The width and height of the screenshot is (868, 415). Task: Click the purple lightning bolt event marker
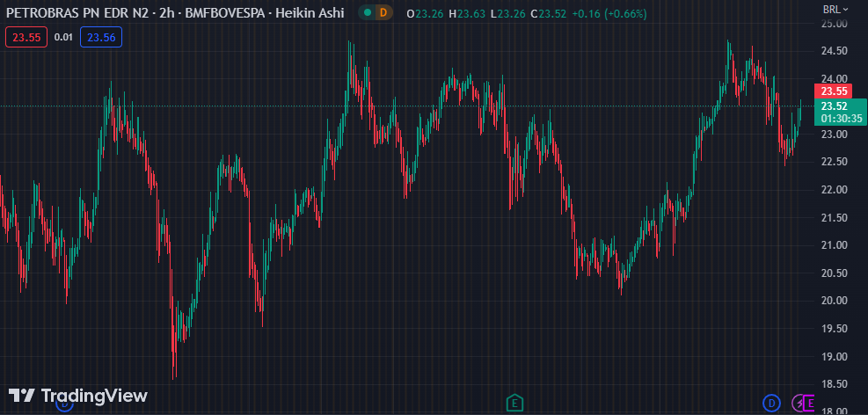click(x=799, y=404)
